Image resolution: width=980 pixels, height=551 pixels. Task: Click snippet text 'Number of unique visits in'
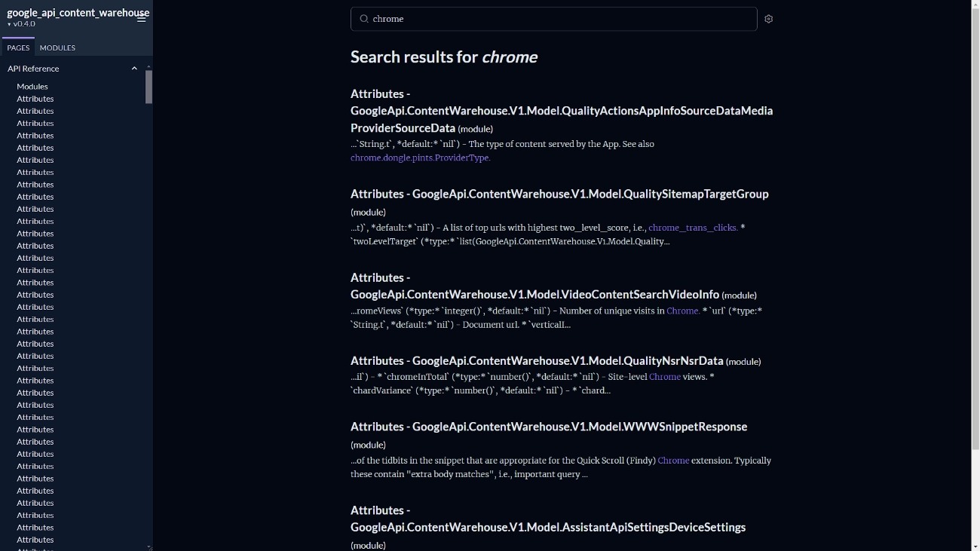(x=611, y=311)
